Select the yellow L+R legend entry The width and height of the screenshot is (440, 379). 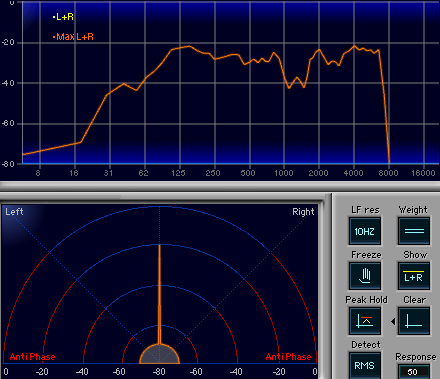(63, 17)
